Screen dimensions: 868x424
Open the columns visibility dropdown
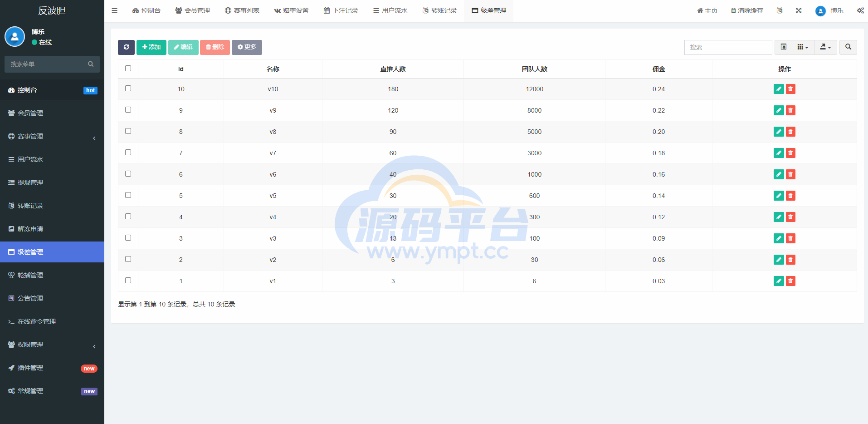[x=803, y=47]
